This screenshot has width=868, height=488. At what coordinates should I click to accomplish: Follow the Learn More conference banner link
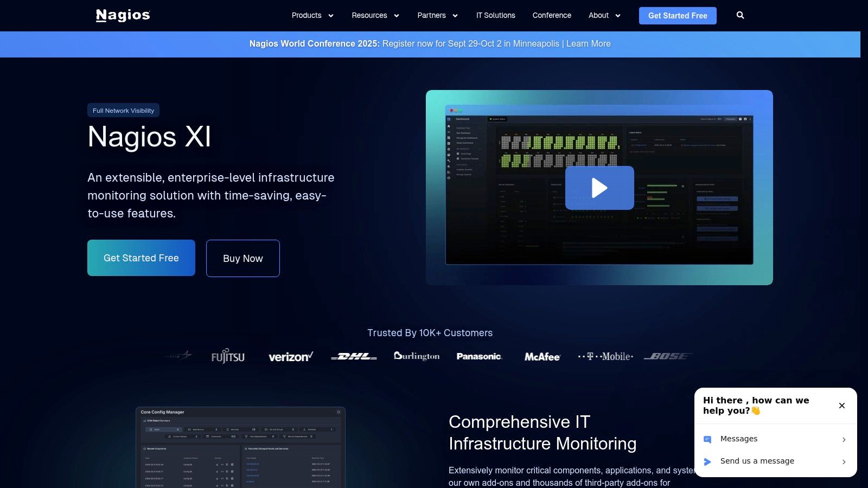tap(589, 44)
